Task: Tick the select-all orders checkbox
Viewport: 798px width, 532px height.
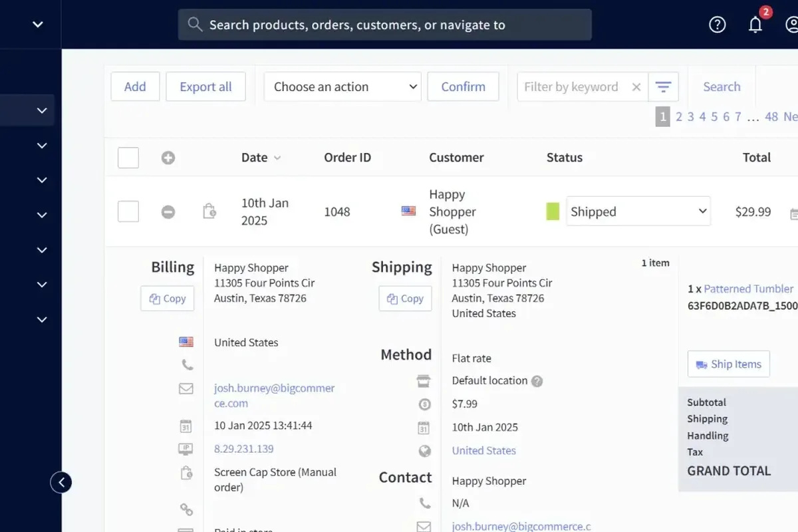Action: click(x=128, y=158)
